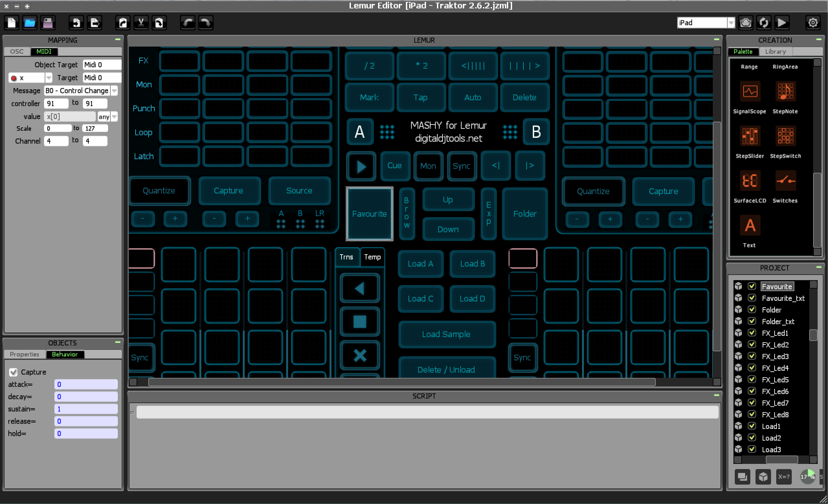Toggle visibility checkbox for FX_Led1

point(752,333)
